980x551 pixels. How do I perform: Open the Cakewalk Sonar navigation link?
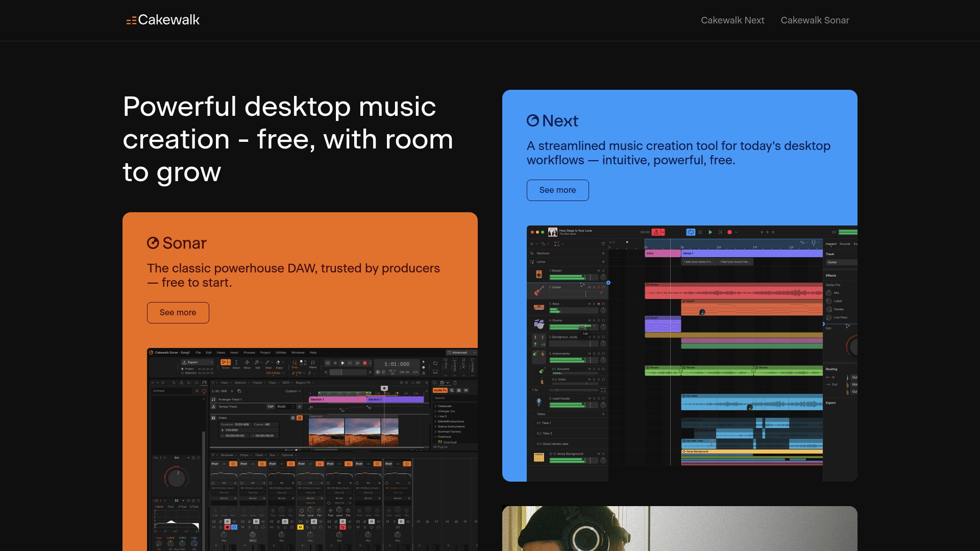pos(815,20)
